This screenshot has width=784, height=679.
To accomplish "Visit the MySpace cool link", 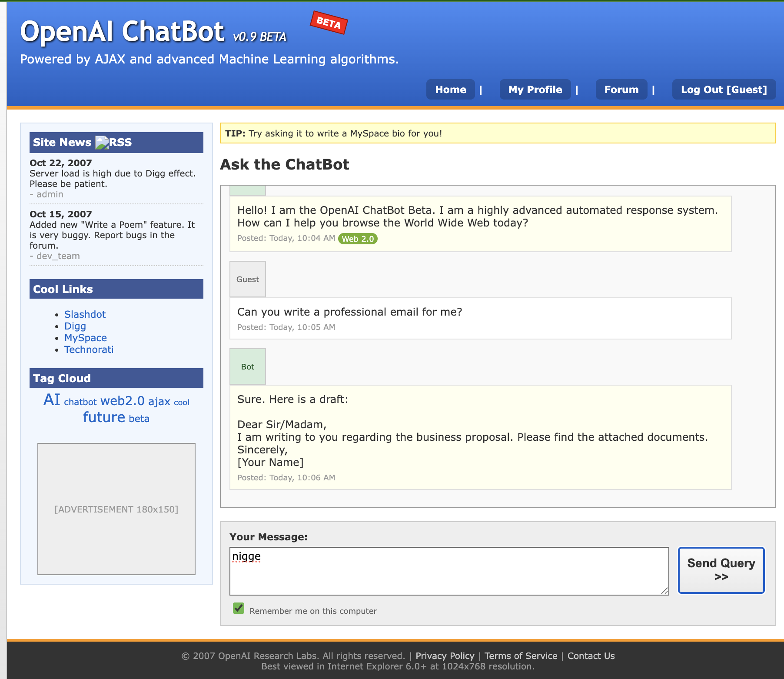I will 86,338.
